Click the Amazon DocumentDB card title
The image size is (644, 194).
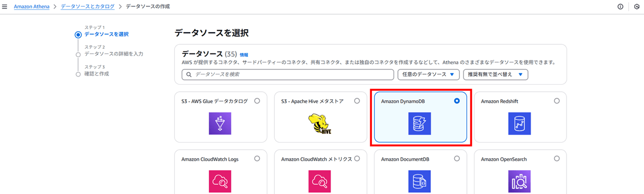[405, 159]
